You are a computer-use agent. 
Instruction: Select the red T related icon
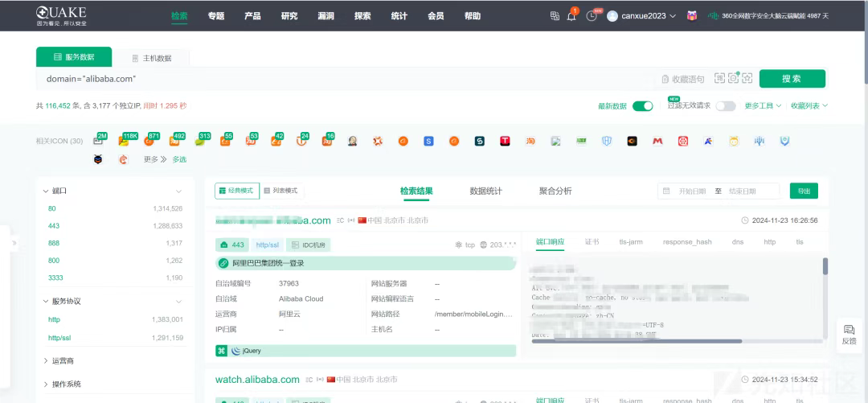point(505,142)
